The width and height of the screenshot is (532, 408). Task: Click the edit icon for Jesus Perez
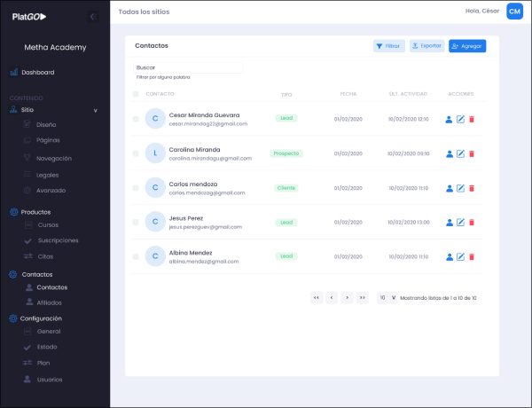click(x=460, y=223)
